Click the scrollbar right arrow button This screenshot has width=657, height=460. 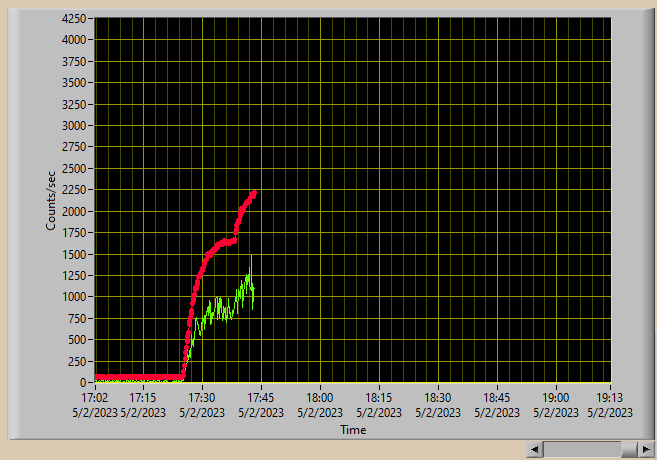(646, 450)
